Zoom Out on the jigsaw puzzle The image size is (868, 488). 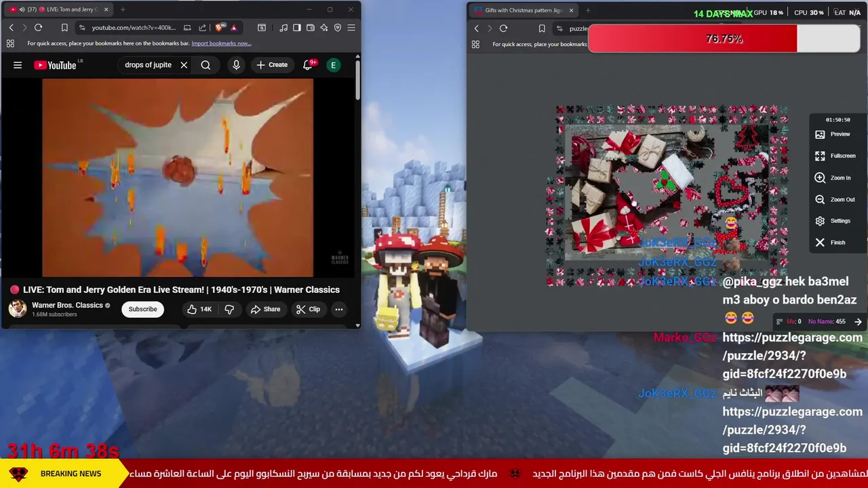point(835,199)
